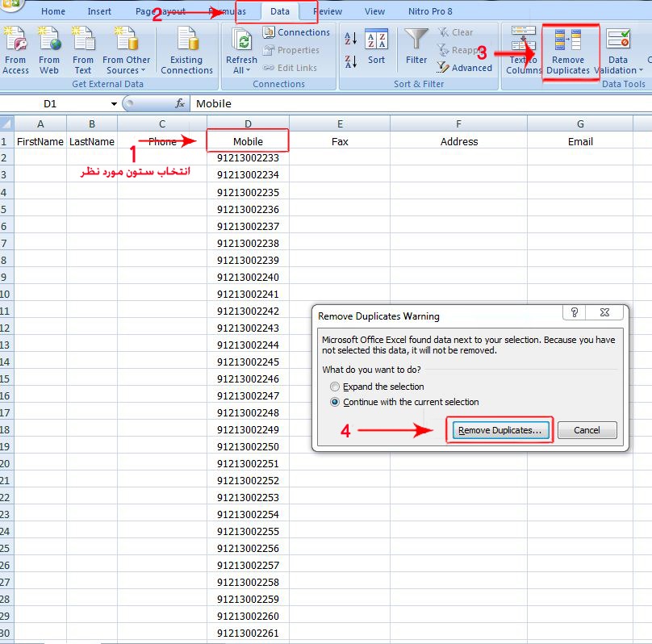Import data From Text
The image size is (652, 644).
point(83,50)
